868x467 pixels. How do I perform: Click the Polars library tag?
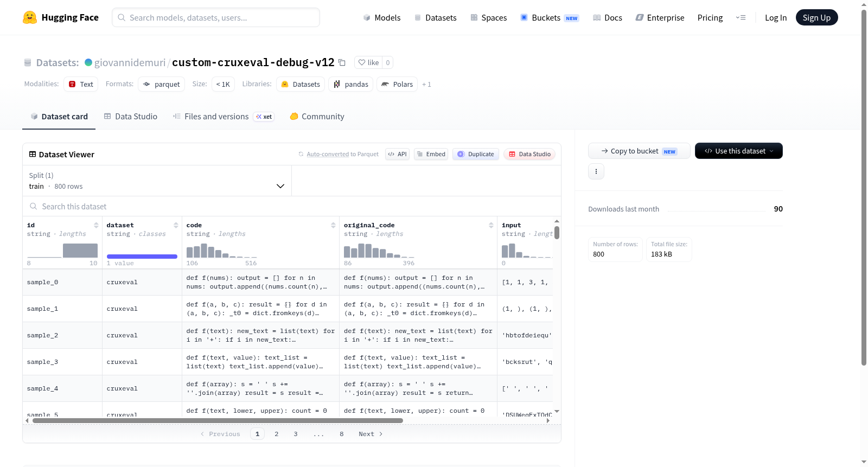397,84
